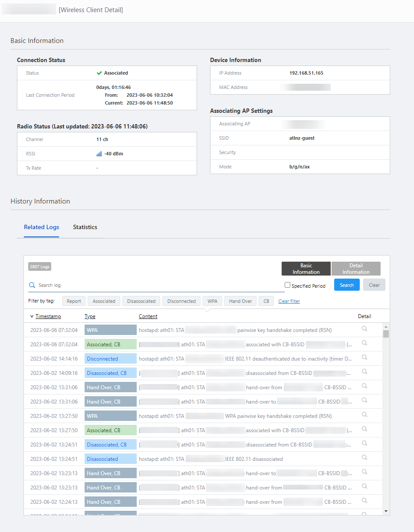414x532 pixels.
Task: Toggle the WPA tag filter
Action: pos(212,301)
